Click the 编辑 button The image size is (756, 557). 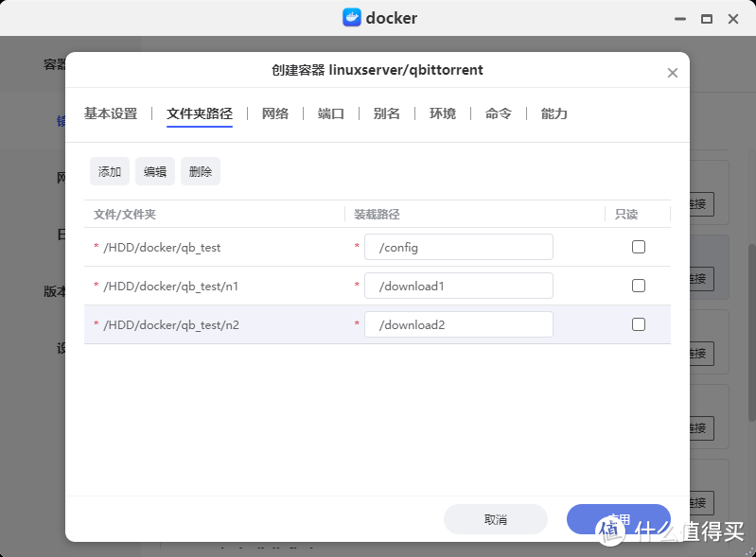155,171
